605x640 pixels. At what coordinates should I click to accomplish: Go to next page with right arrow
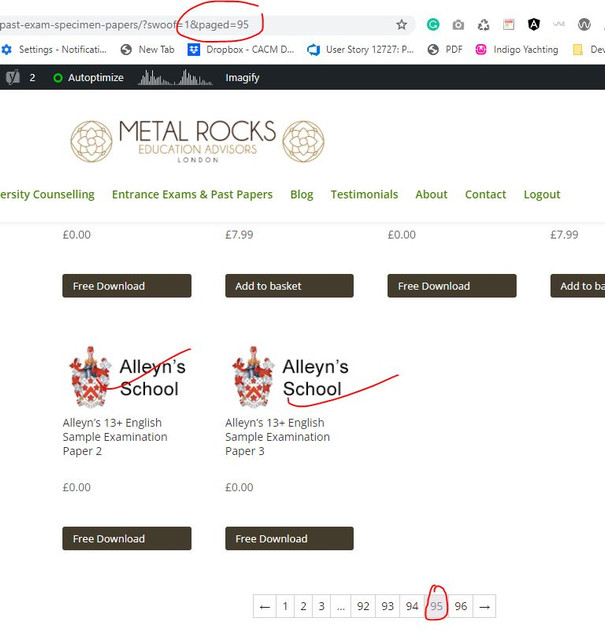(x=485, y=606)
